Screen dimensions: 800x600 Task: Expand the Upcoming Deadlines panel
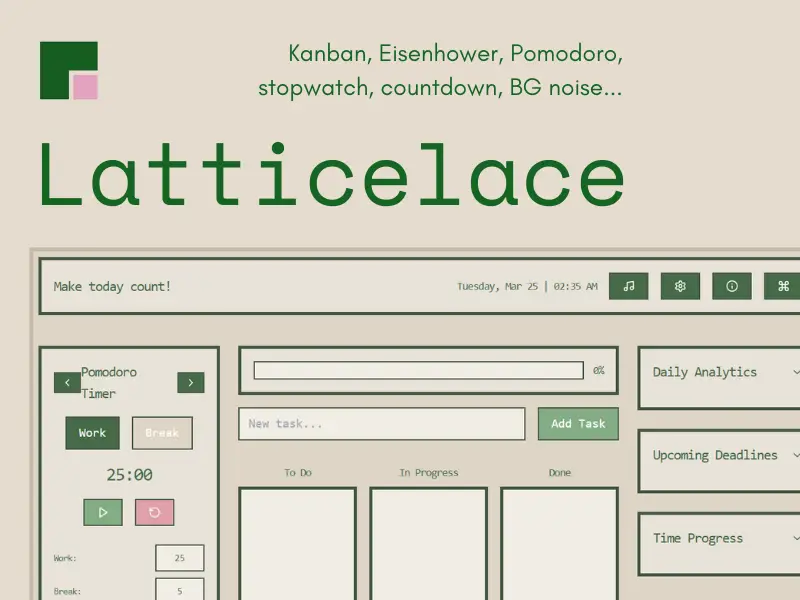pos(718,455)
